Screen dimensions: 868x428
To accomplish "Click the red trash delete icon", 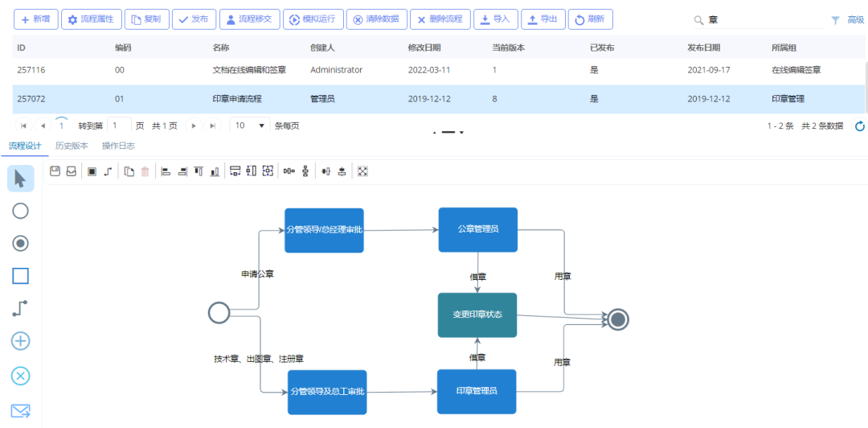I will point(145,171).
